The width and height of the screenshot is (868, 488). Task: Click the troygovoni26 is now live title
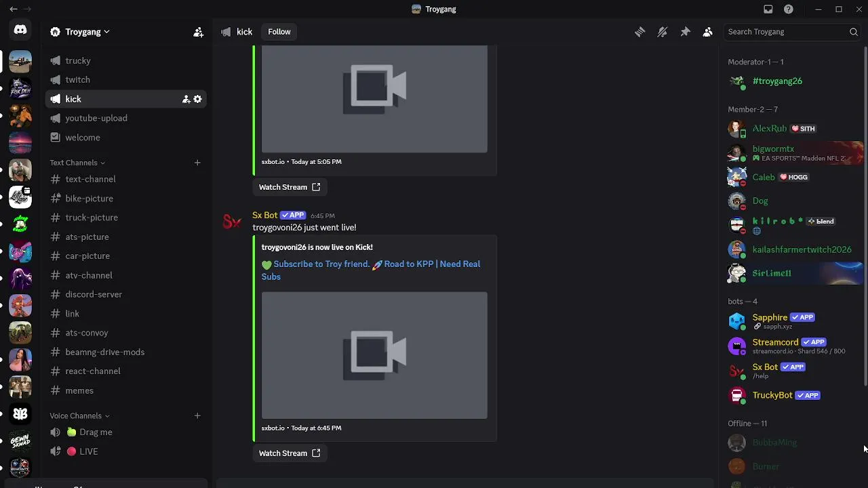317,247
